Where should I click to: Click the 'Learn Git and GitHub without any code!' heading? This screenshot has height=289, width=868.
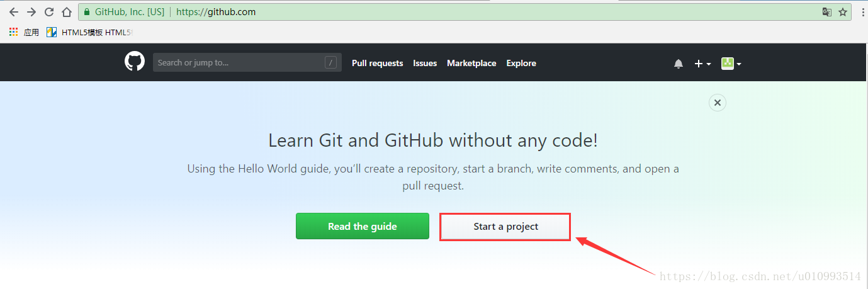(433, 140)
